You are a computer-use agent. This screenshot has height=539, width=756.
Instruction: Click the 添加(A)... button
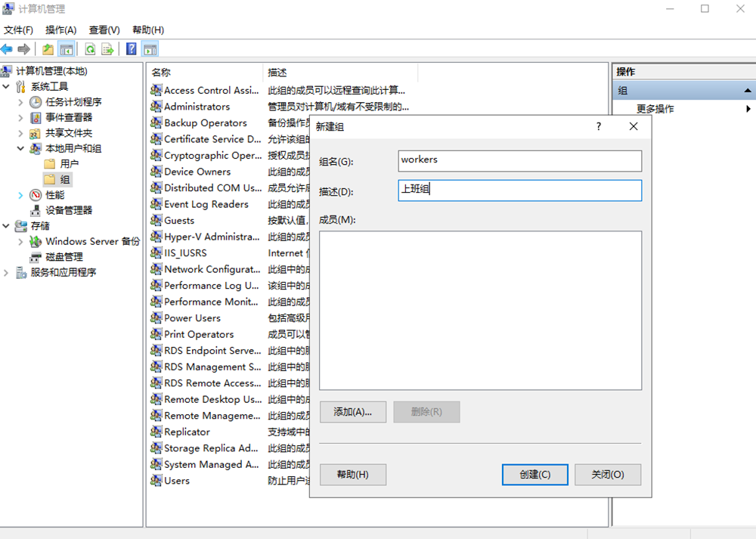tap(353, 412)
